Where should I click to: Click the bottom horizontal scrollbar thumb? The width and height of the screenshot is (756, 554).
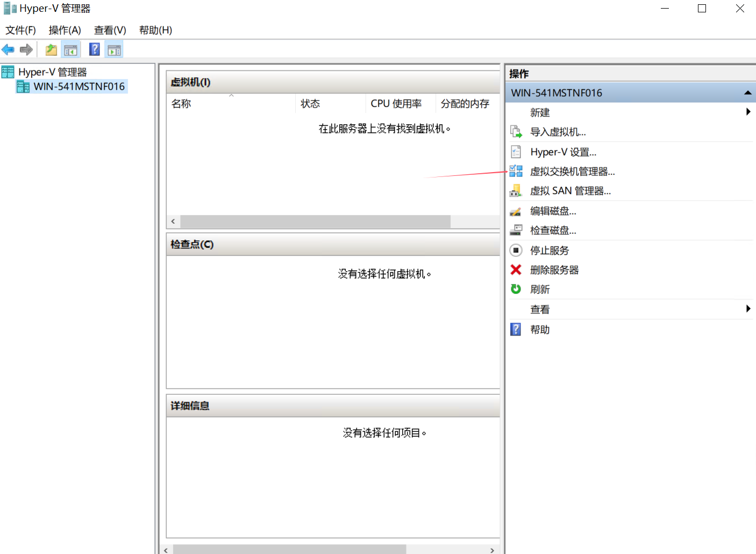tap(289, 550)
